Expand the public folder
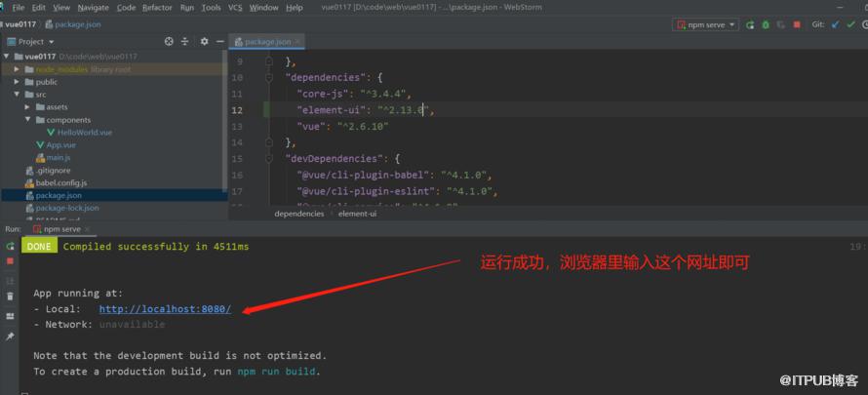Screen dimensions: 868x395 coord(17,82)
